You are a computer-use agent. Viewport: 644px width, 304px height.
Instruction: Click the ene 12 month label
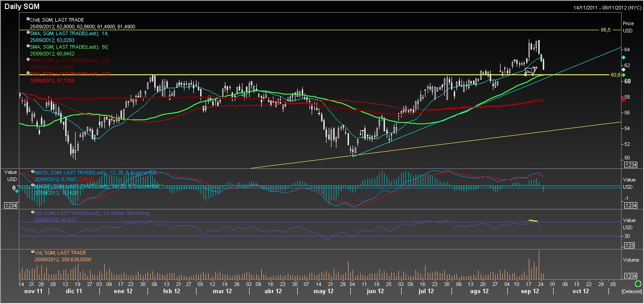click(x=123, y=291)
